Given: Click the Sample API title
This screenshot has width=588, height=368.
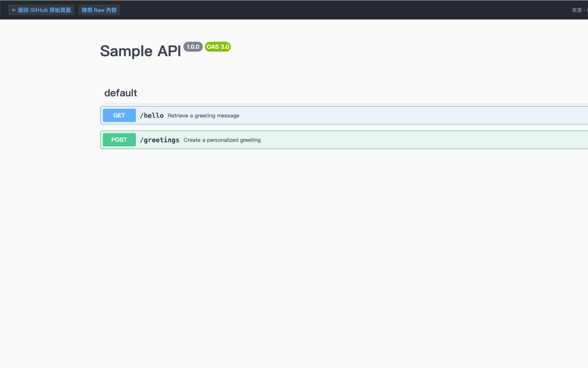Looking at the screenshot, I should [141, 51].
